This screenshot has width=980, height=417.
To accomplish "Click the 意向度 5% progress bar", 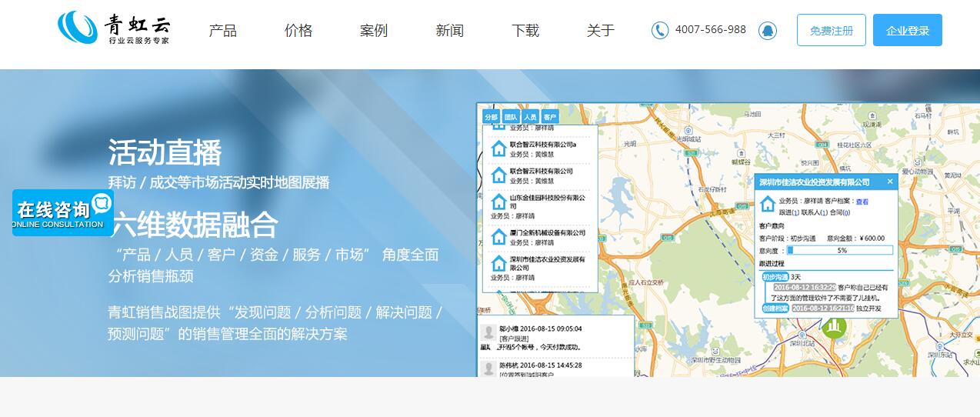I will [839, 250].
